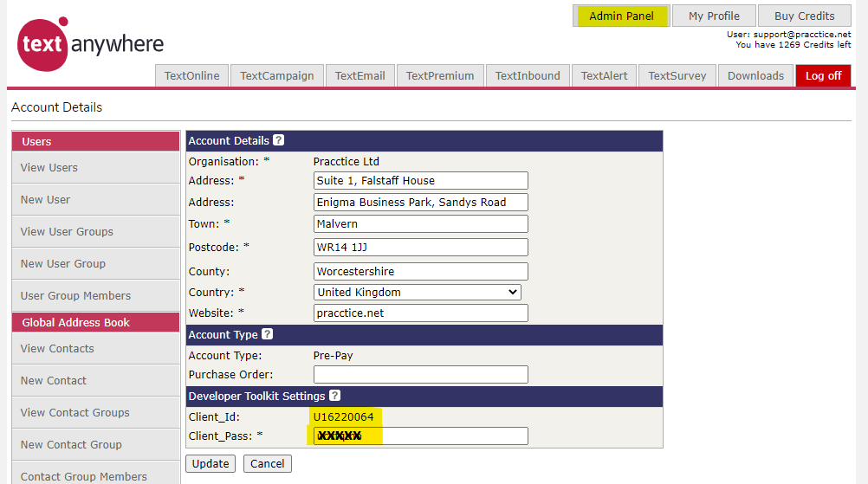The image size is (868, 484).
Task: Switch to the TextCampaign tab
Action: pos(277,76)
